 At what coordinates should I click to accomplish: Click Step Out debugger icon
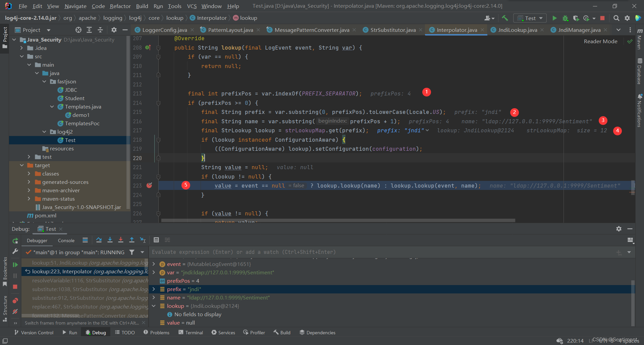pyautogui.click(x=132, y=240)
